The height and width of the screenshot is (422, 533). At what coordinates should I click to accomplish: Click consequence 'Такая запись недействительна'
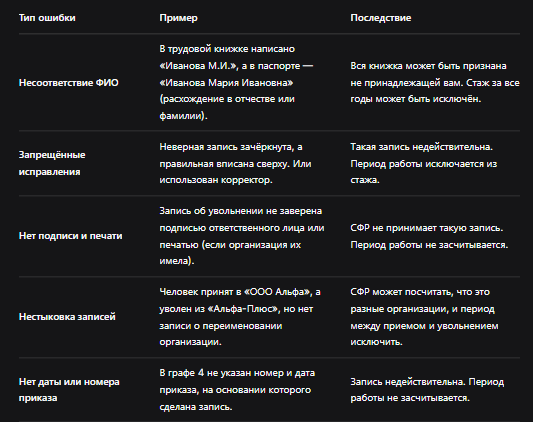coord(424,163)
